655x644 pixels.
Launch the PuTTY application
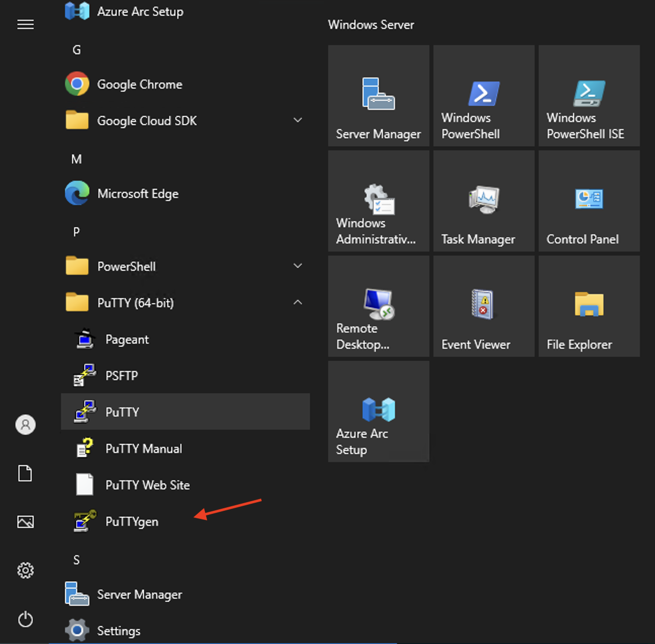tap(185, 412)
